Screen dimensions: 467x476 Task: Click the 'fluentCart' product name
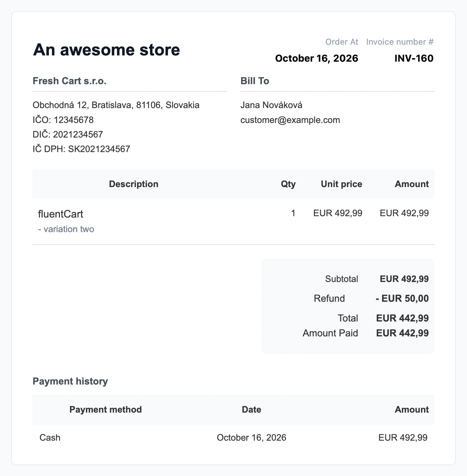(61, 214)
